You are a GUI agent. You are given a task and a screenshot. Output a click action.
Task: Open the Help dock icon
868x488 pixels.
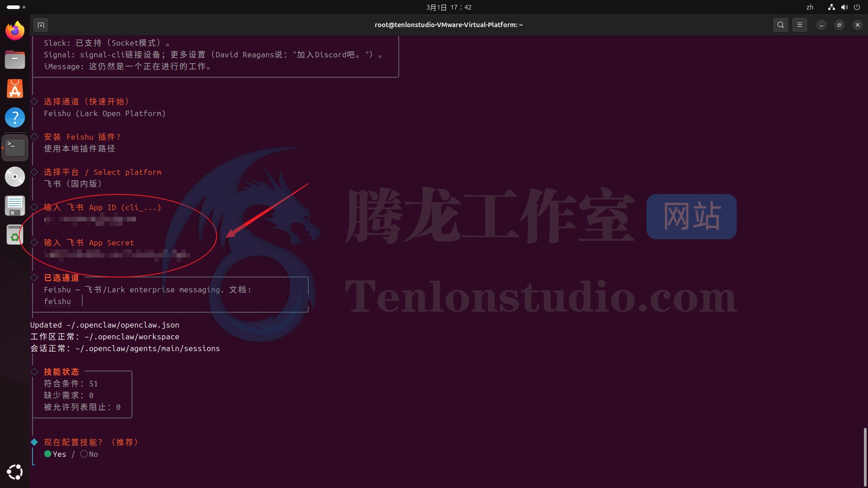[x=15, y=117]
